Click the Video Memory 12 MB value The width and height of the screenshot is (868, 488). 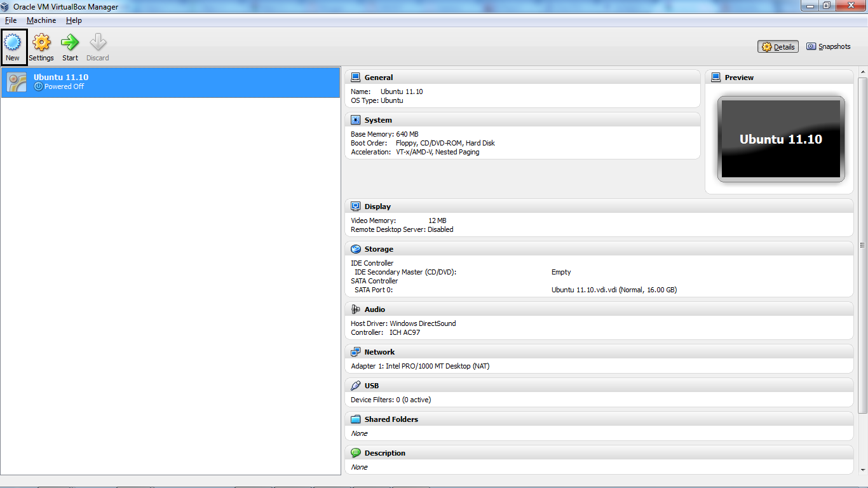pos(437,220)
